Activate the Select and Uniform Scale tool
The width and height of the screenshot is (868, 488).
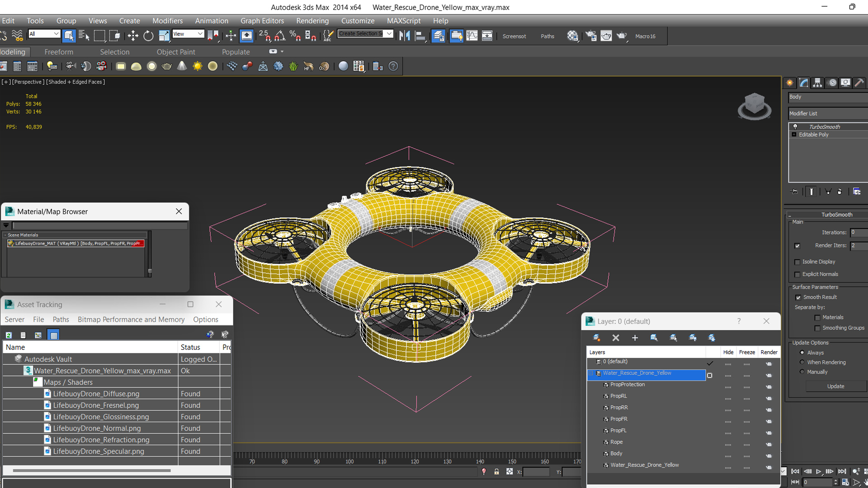(x=164, y=36)
